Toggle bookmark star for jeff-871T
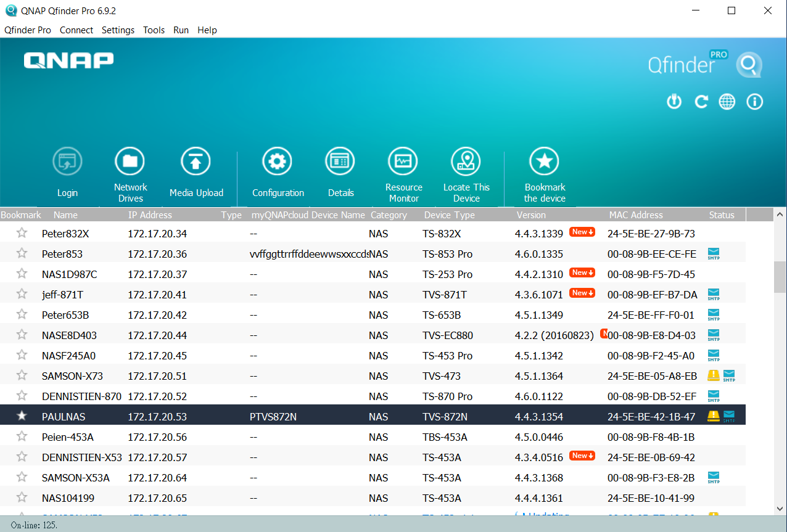Viewport: 787px width, 532px height. coord(22,294)
